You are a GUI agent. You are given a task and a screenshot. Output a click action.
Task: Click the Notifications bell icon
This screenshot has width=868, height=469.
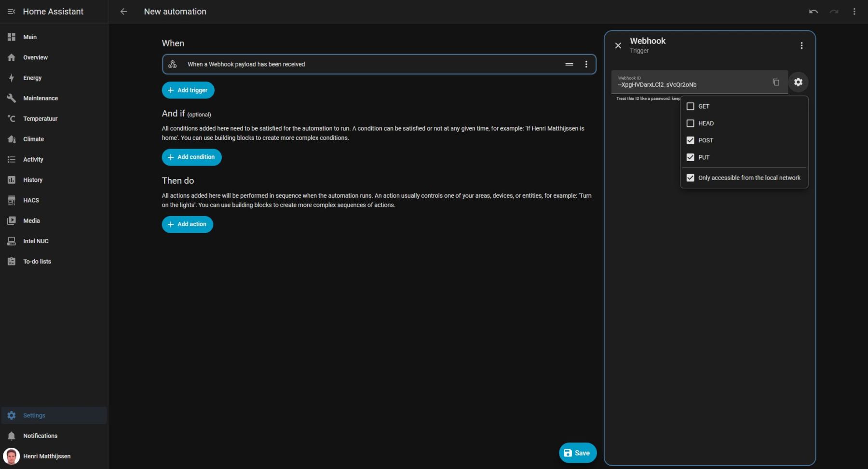pyautogui.click(x=12, y=436)
